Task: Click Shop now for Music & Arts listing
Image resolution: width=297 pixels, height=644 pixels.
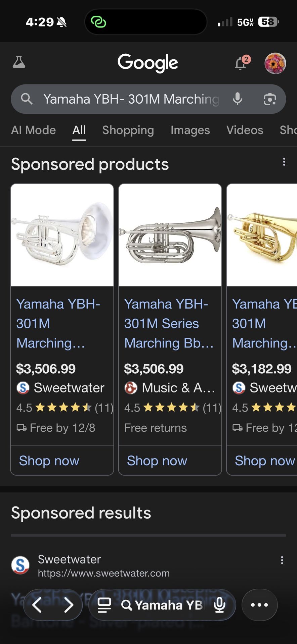Action: (x=157, y=461)
